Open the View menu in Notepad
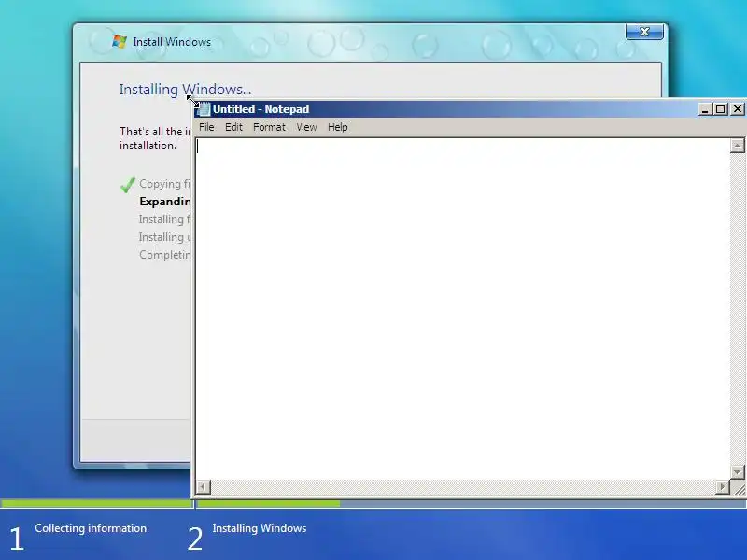 click(x=306, y=127)
